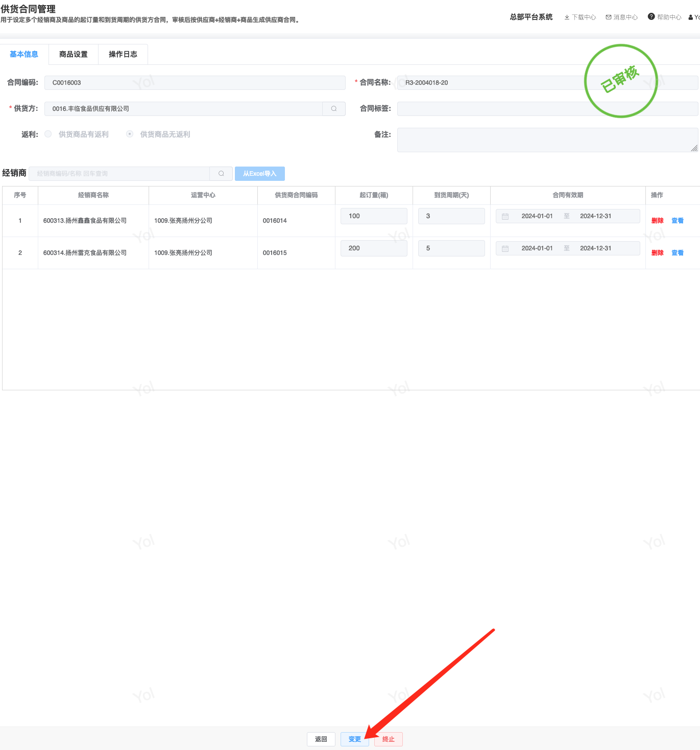Delete the 扬州雷克食品有限公司 row
The image size is (700, 750).
[658, 253]
